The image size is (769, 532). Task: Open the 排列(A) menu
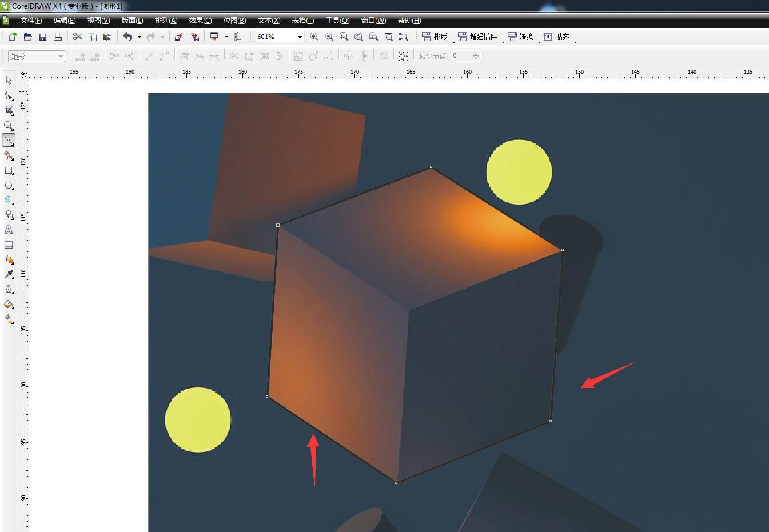166,21
